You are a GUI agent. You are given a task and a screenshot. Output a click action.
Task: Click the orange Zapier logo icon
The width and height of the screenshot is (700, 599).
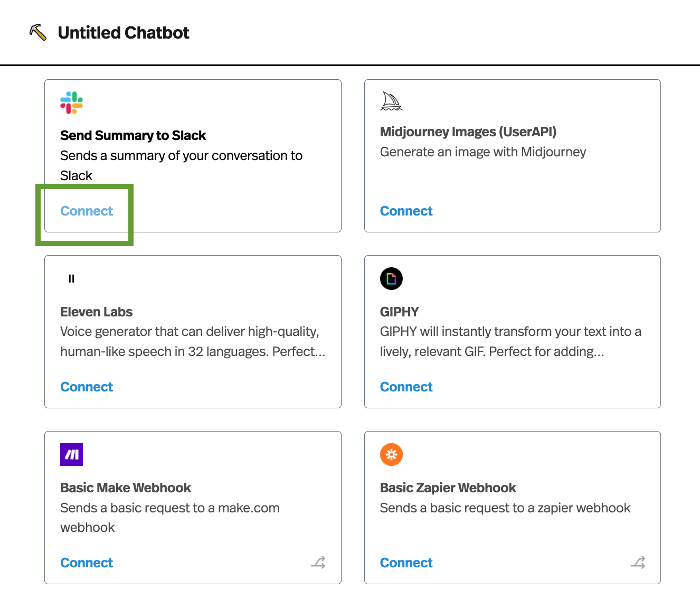coord(391,454)
